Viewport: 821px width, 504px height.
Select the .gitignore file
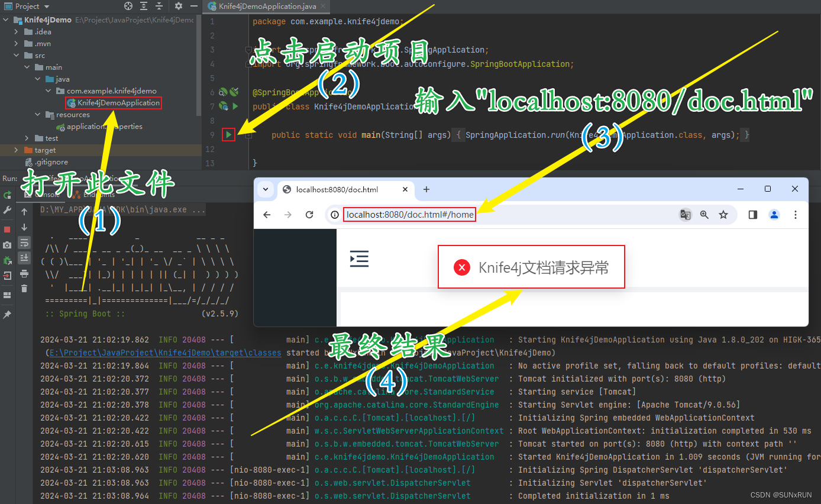(51, 161)
